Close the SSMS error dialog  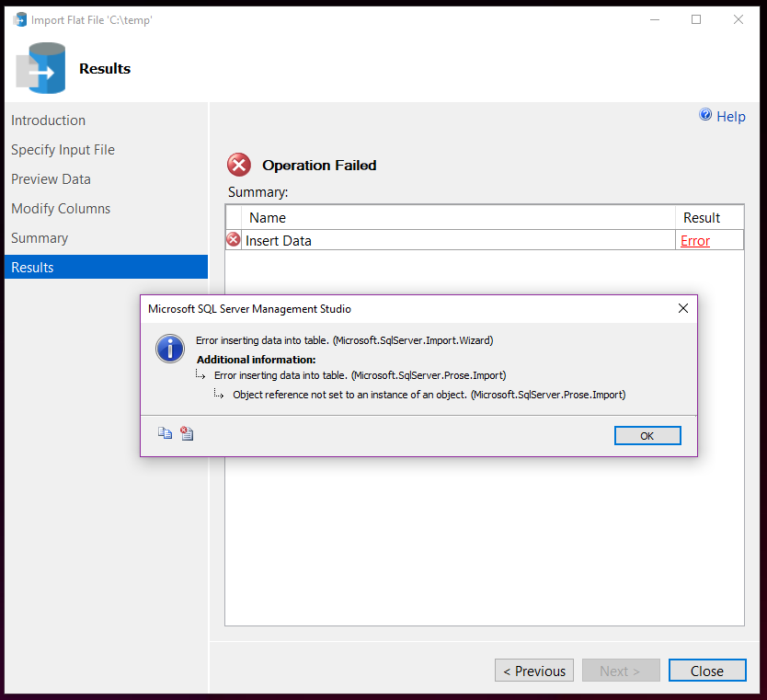coord(683,308)
